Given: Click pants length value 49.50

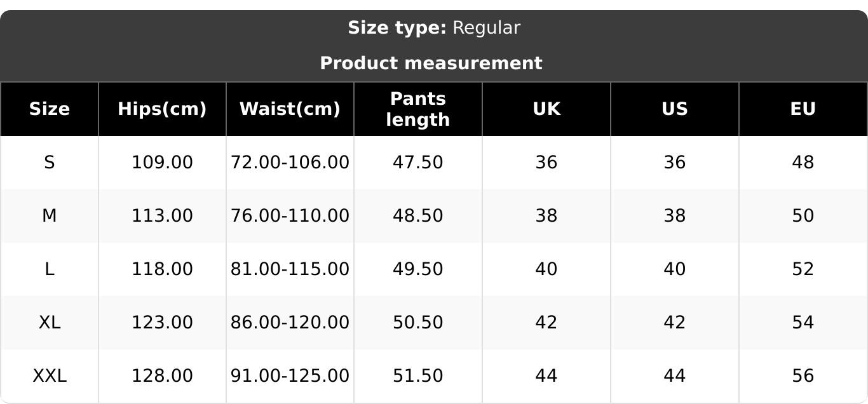Looking at the screenshot, I should click(x=418, y=269).
